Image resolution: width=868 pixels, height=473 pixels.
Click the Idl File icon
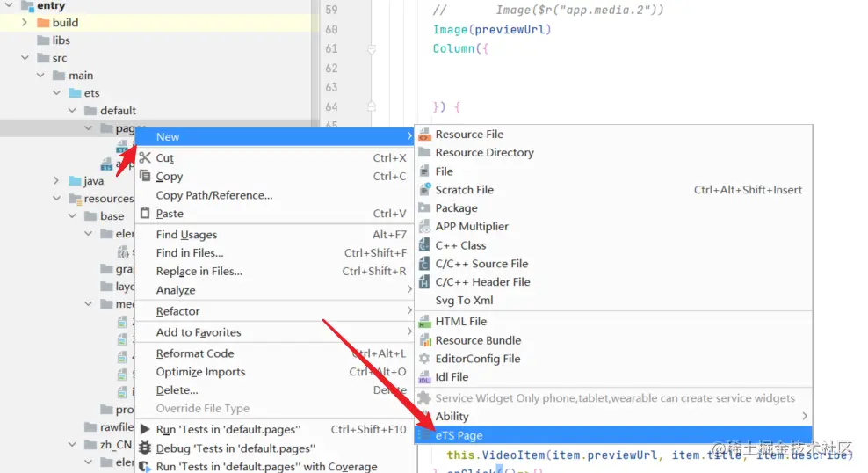click(x=424, y=377)
